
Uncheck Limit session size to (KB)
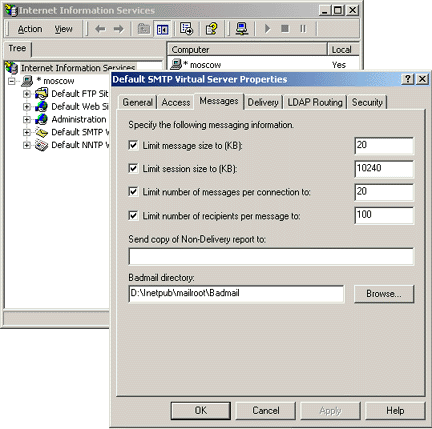coord(133,168)
